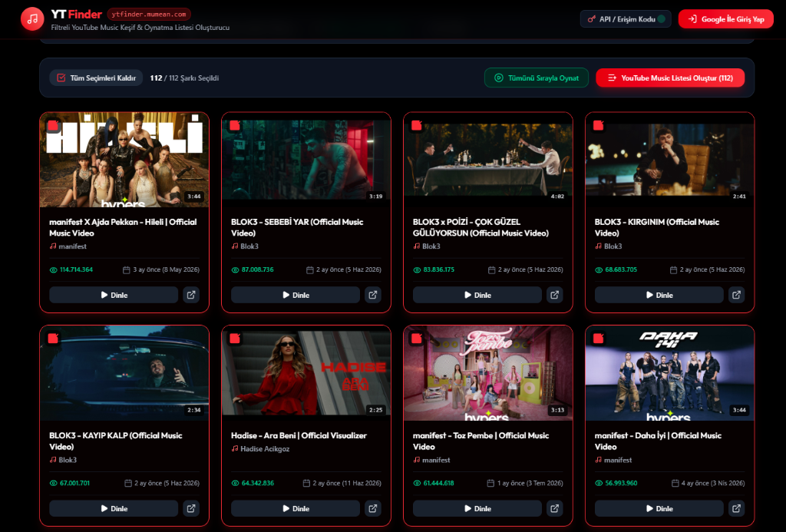Open external link for Daha İyi video

click(736, 508)
